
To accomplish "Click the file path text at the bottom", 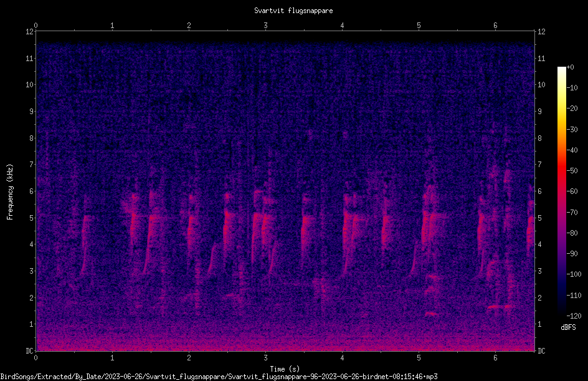I will click(219, 377).
